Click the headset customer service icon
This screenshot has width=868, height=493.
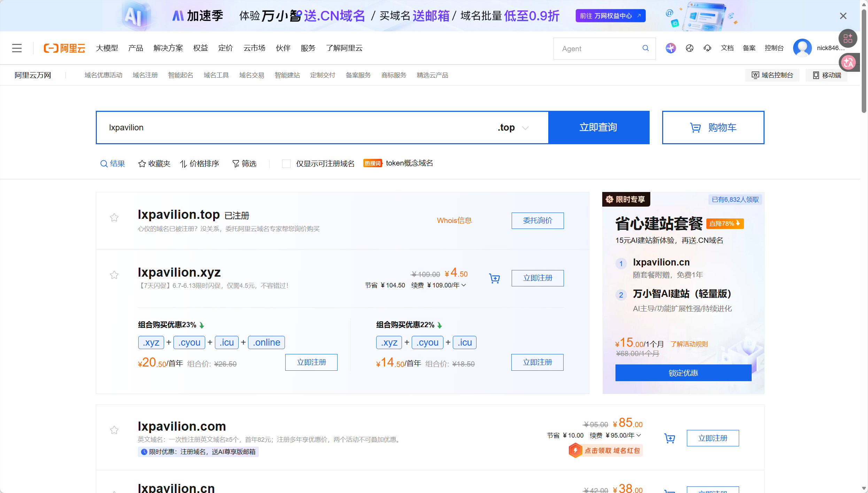[707, 48]
